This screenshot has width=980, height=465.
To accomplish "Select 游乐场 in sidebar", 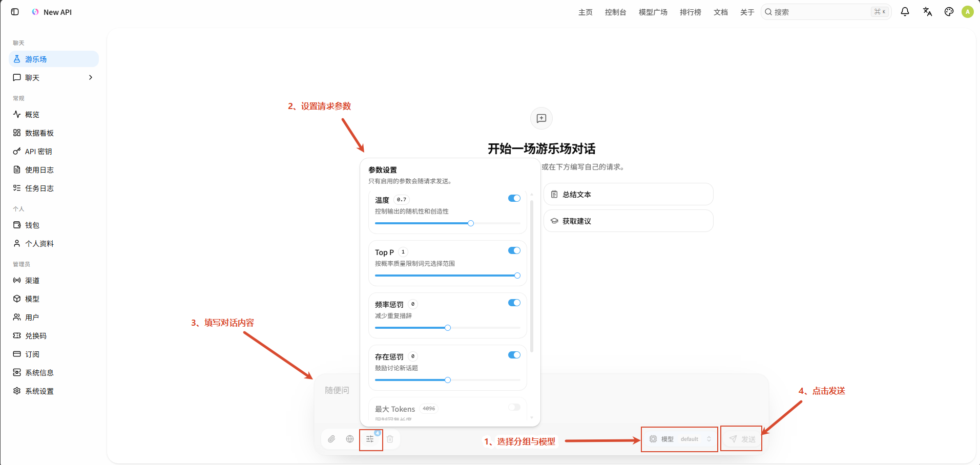I will (x=54, y=59).
